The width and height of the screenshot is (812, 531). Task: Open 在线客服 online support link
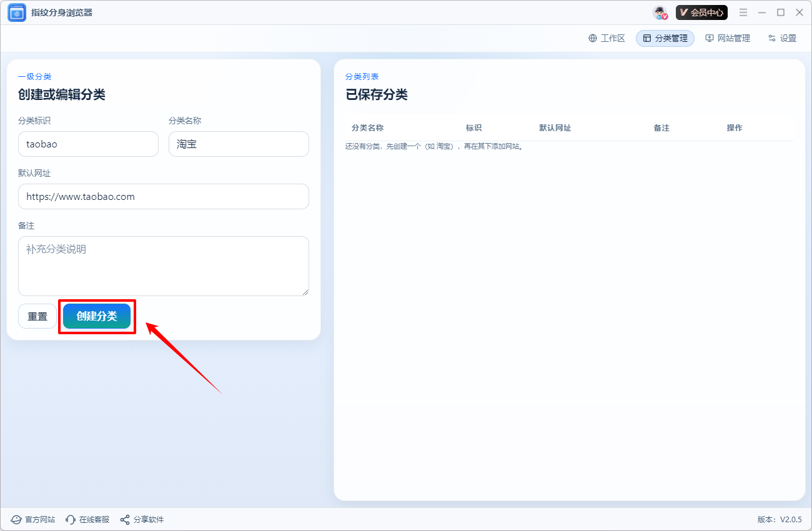coord(87,520)
